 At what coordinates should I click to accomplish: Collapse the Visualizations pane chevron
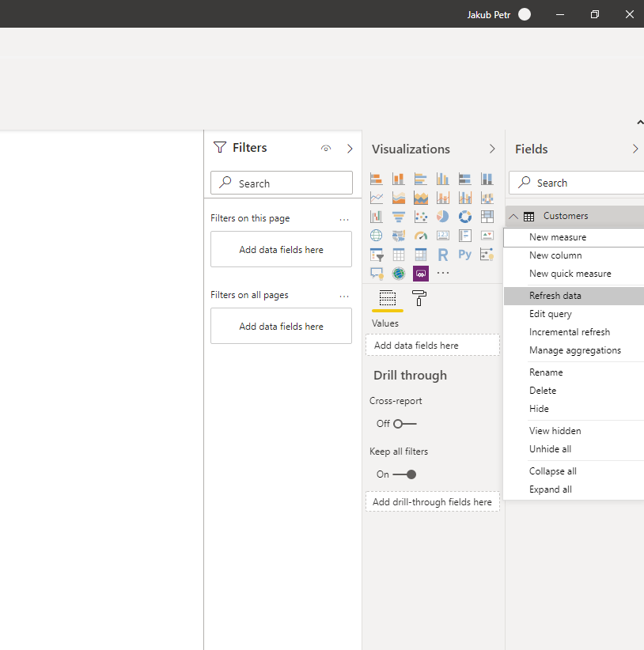[492, 149]
